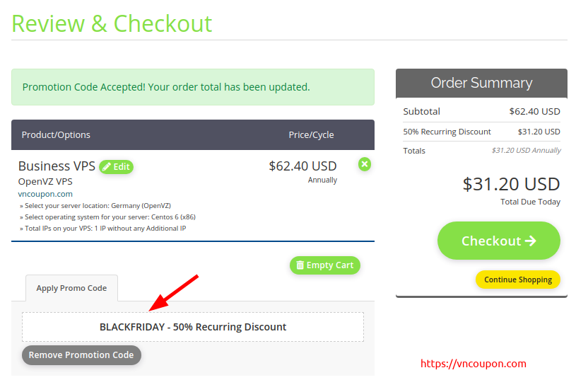Click the https://vncoupon.com red link
This screenshot has height=380, width=588.
pyautogui.click(x=474, y=364)
